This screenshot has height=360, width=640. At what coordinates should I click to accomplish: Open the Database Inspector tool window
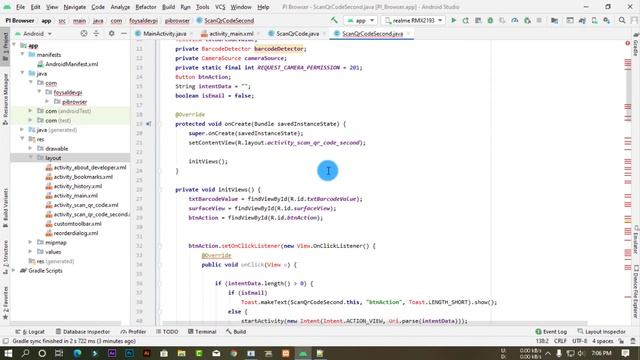click(83, 331)
